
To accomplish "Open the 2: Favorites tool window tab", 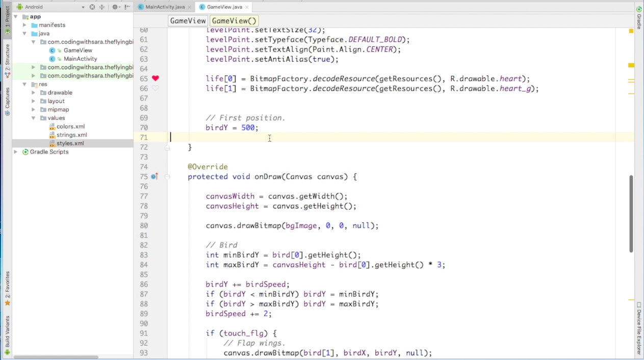I will [x=7, y=288].
